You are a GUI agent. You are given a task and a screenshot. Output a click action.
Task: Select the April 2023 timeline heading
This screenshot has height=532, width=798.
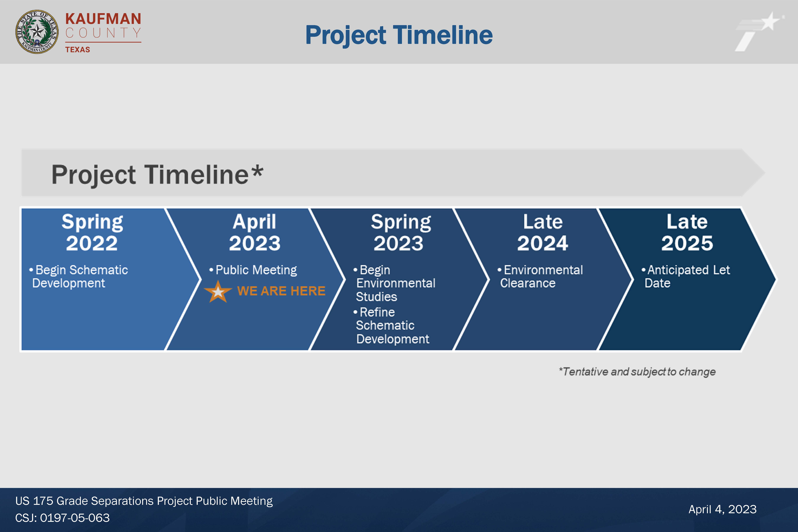254,232
